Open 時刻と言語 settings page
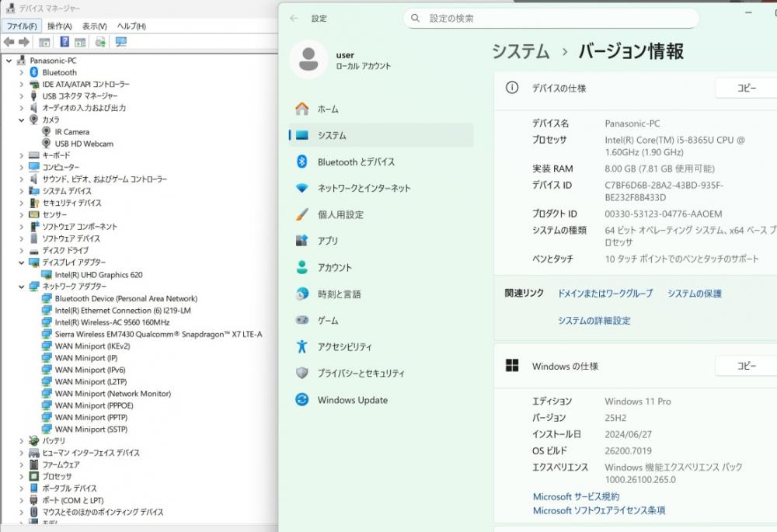 click(381, 294)
